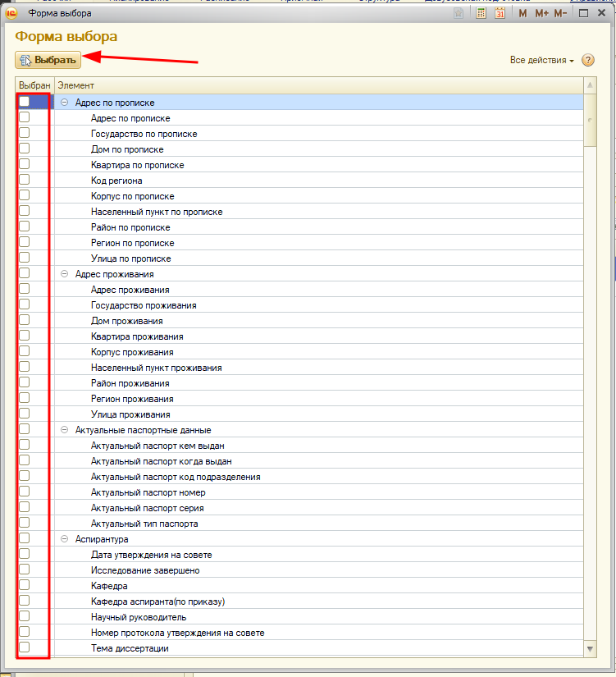Collapse the Актуальные паспортные данные group
The height and width of the screenshot is (677, 616).
pyautogui.click(x=65, y=430)
